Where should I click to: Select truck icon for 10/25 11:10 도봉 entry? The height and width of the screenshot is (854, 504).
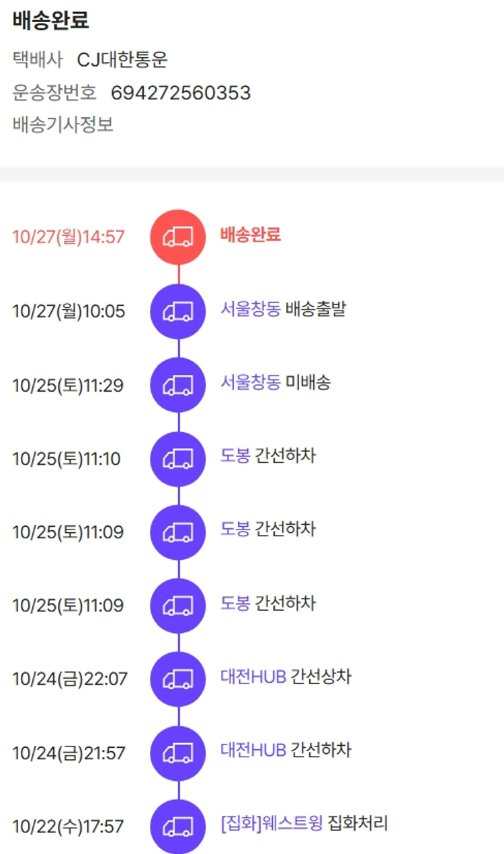coord(178,459)
